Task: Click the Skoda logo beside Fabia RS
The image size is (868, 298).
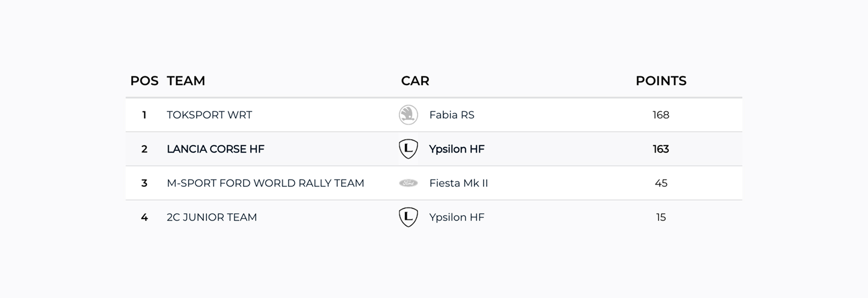Action: coord(408,115)
